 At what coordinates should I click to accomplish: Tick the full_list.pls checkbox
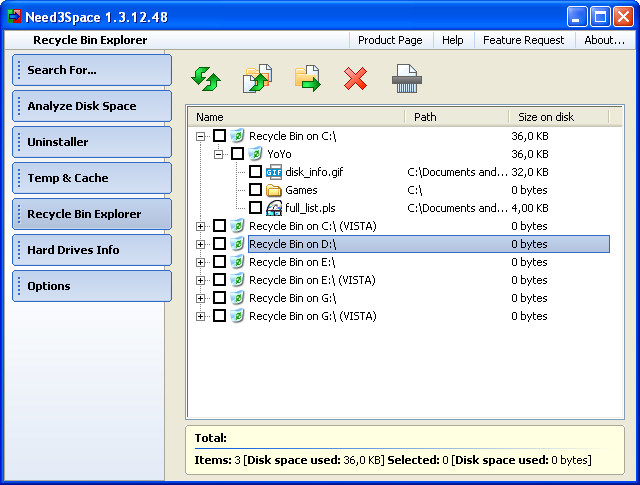point(256,207)
